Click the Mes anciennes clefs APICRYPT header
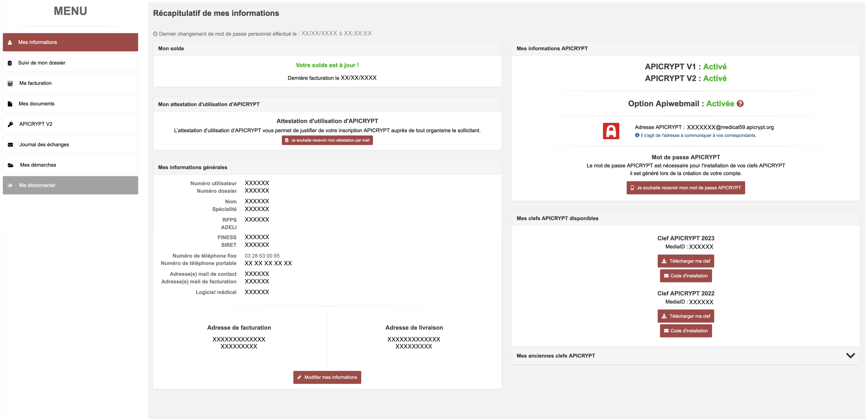 coord(686,356)
